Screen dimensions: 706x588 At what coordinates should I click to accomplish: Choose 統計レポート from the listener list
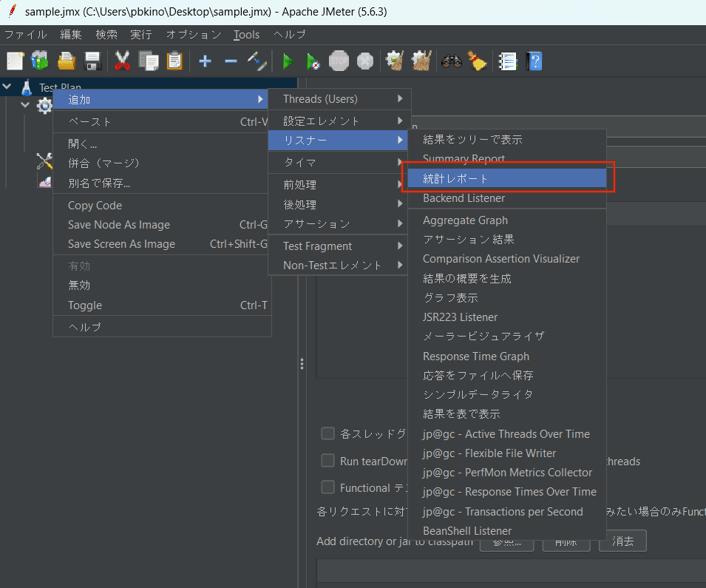tap(507, 178)
